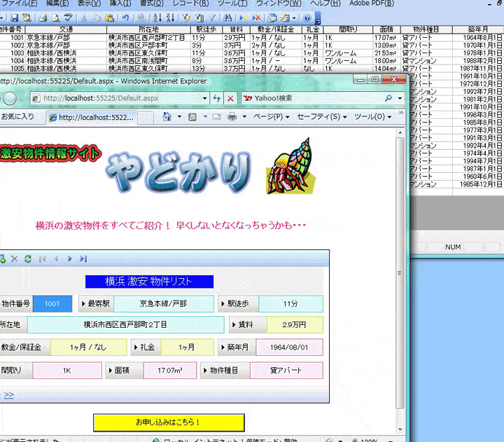
Task: Click IE vertical scrollbar down arrow
Action: coord(400,429)
